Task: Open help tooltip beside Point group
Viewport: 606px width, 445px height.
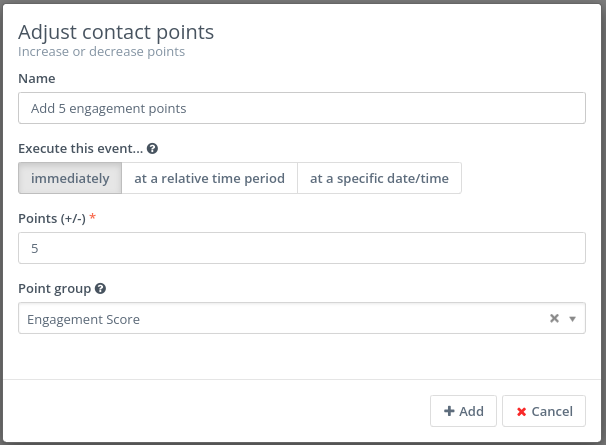Action: point(101,288)
